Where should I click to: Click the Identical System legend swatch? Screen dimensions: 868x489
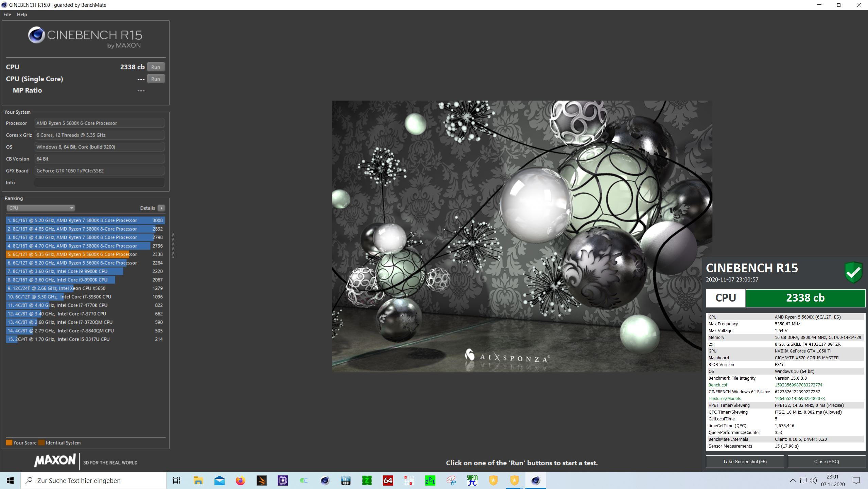(41, 442)
